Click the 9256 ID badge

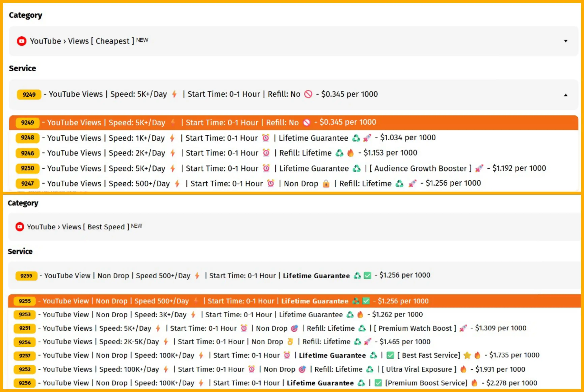click(x=25, y=383)
